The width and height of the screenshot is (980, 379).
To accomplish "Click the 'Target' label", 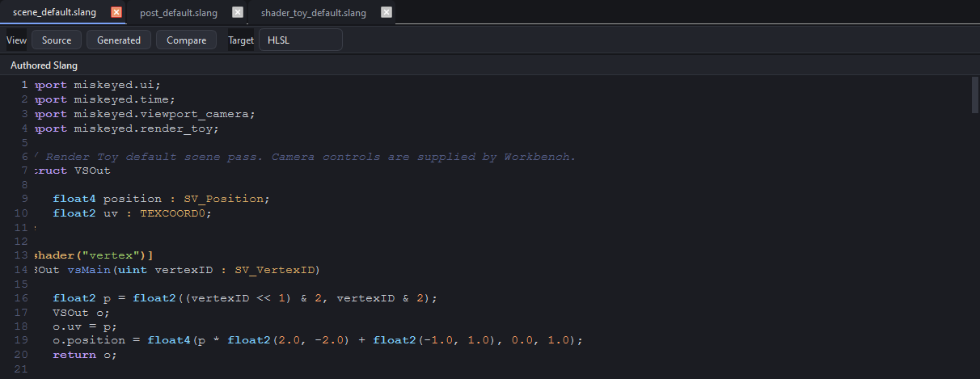I will tap(241, 40).
